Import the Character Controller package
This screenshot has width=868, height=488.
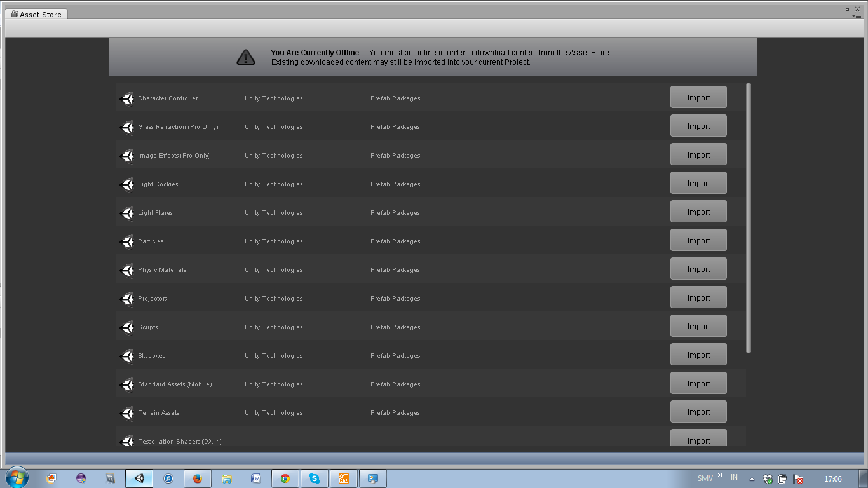[x=698, y=98]
